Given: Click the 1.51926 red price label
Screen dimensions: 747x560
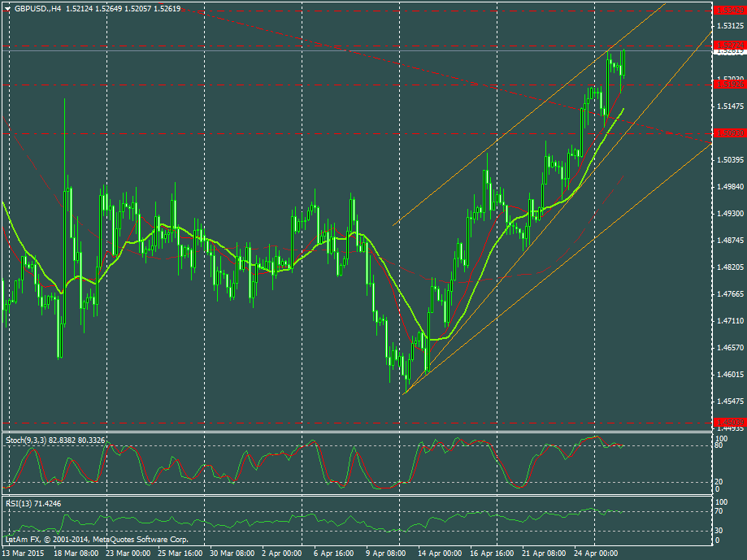Looking at the screenshot, I should tap(728, 84).
